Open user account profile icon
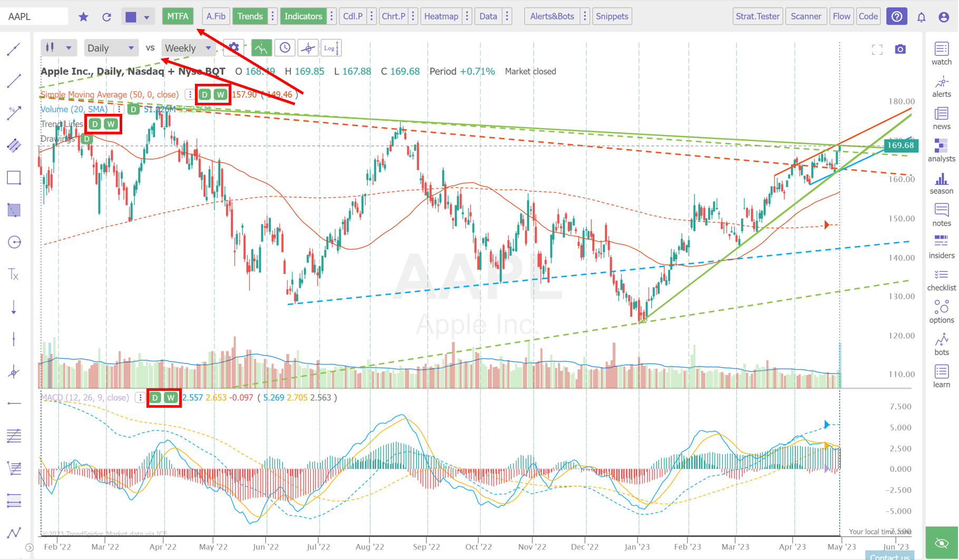The height and width of the screenshot is (560, 959). point(944,17)
